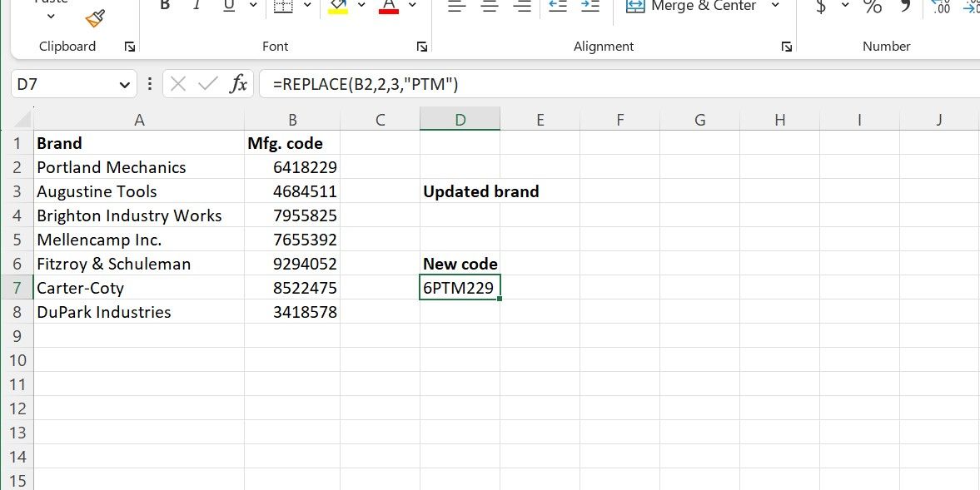Select Fitzroy & Schuleman cell
The image size is (980, 490).
(139, 264)
